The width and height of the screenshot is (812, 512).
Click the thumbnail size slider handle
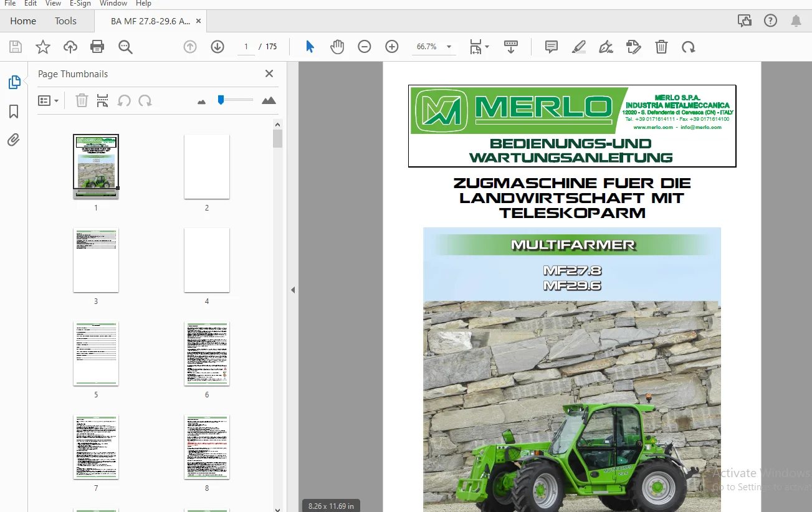pyautogui.click(x=221, y=100)
